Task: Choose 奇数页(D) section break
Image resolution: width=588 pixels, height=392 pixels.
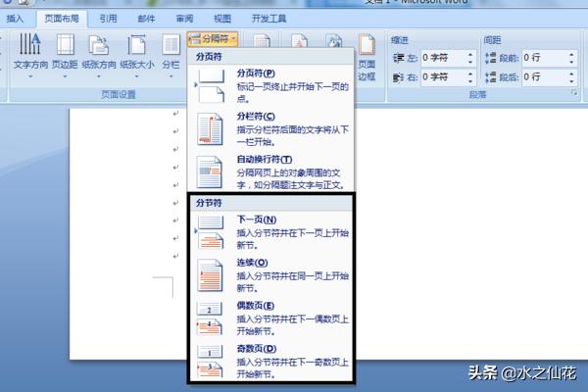Action: click(x=270, y=362)
